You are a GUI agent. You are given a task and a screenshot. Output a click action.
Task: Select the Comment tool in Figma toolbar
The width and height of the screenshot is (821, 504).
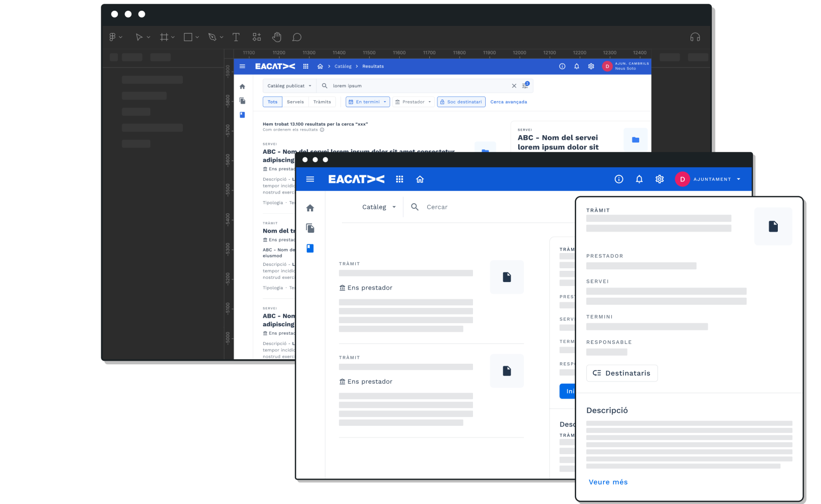click(297, 37)
